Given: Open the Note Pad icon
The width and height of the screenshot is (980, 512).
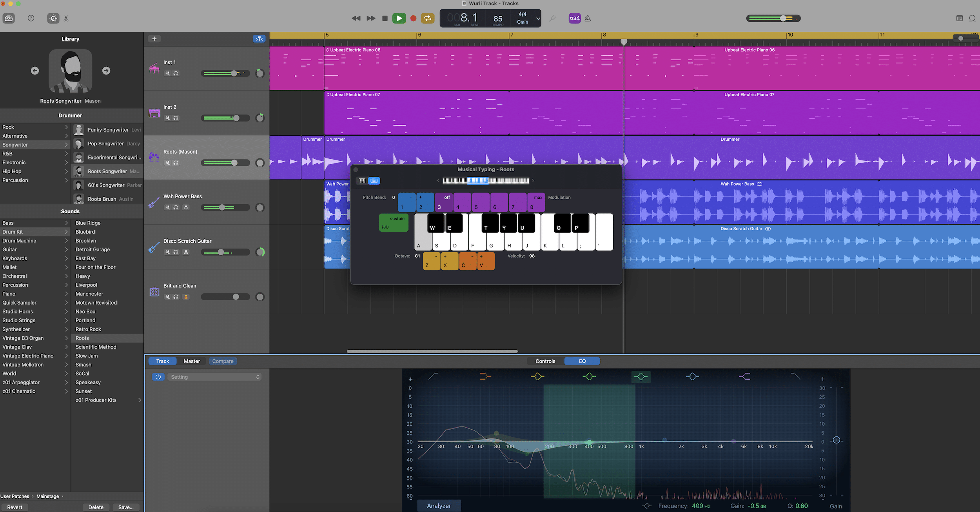Looking at the screenshot, I should (960, 18).
